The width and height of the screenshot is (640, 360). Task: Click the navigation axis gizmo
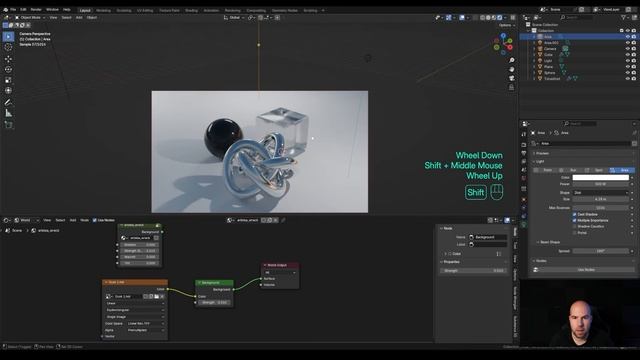tap(503, 44)
